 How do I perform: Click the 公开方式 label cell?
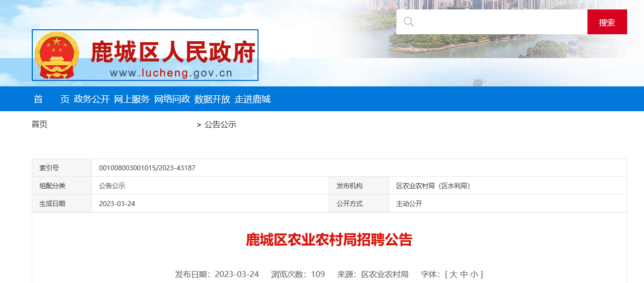[x=359, y=204]
